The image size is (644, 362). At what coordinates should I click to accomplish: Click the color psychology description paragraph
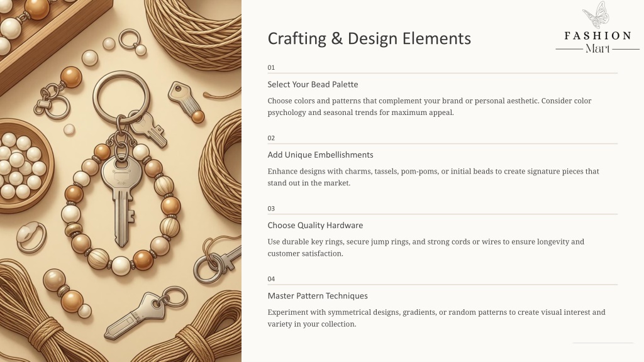[x=429, y=106]
